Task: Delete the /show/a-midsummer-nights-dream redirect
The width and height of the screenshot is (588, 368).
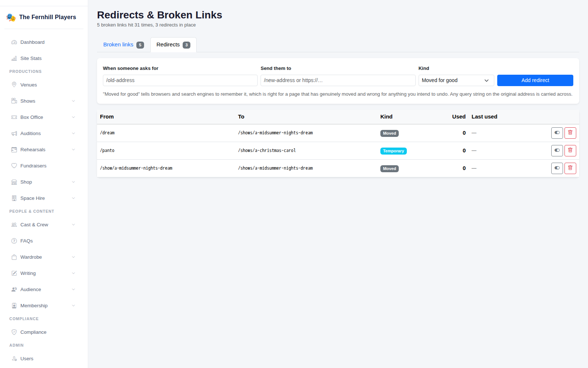Action: coord(570,168)
